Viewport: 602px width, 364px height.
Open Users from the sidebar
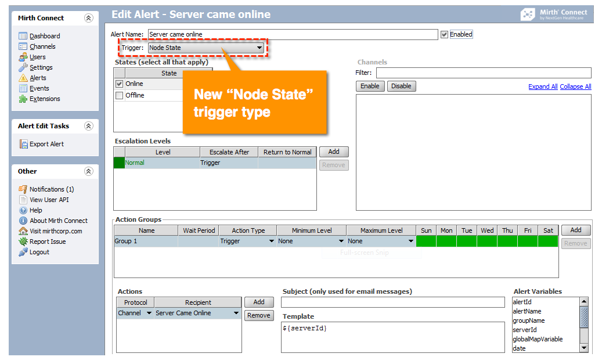(38, 57)
